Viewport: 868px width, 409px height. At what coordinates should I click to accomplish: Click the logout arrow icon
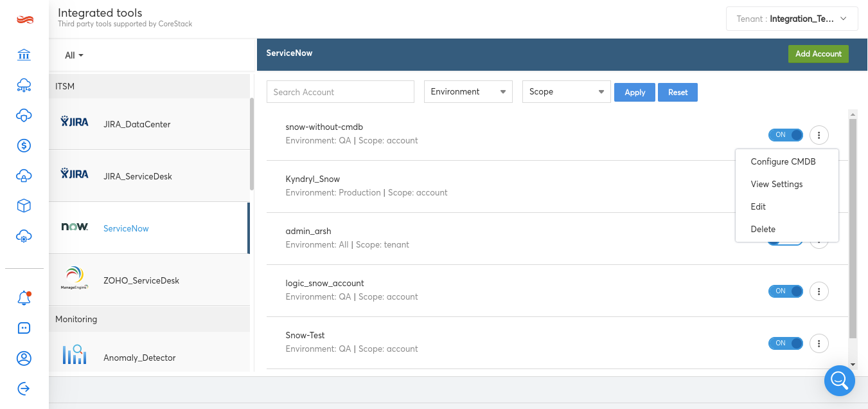click(x=24, y=388)
